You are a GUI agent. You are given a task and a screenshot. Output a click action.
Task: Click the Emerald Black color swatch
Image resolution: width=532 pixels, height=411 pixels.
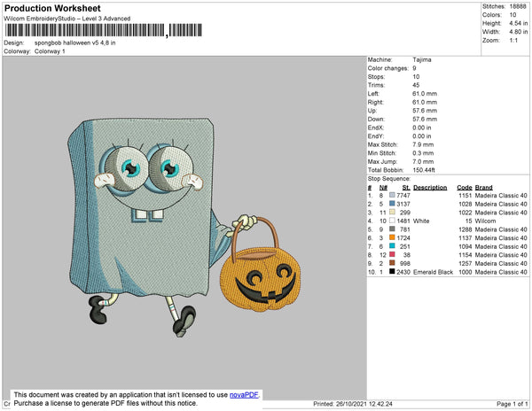392,271
